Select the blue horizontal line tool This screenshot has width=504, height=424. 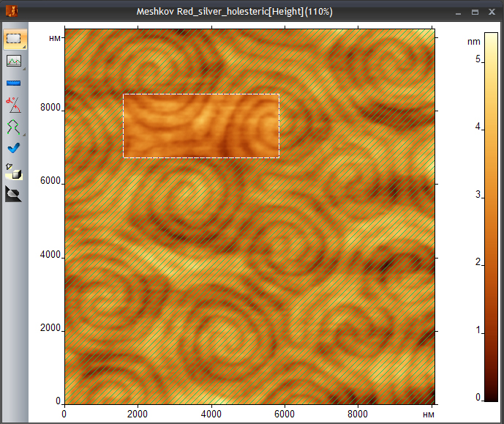(13, 83)
